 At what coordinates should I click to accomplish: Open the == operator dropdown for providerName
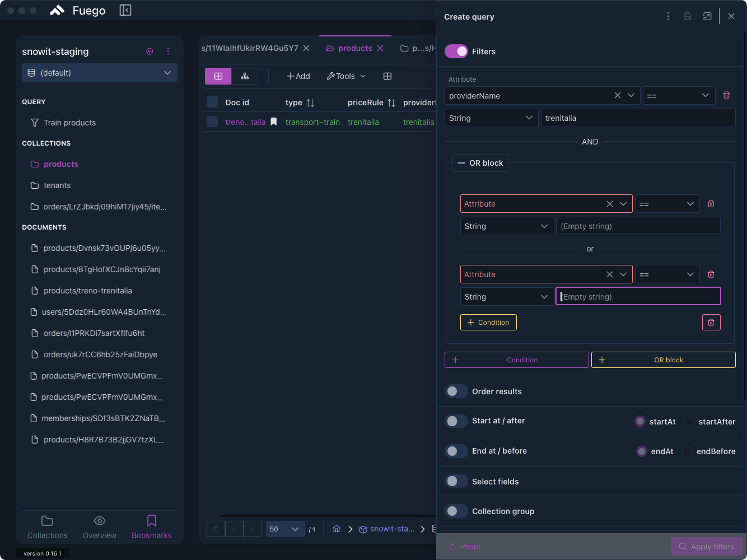coord(679,95)
